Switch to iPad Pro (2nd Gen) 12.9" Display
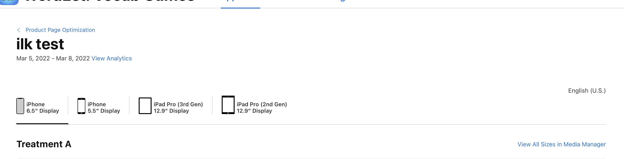The width and height of the screenshot is (644, 159). coord(262,107)
